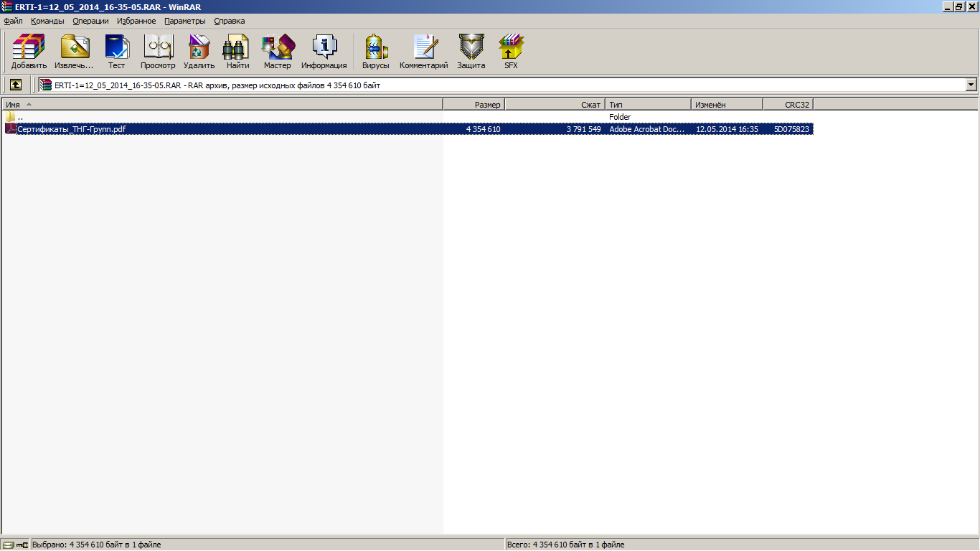
Task: Sort by Имя column header
Action: 222,105
